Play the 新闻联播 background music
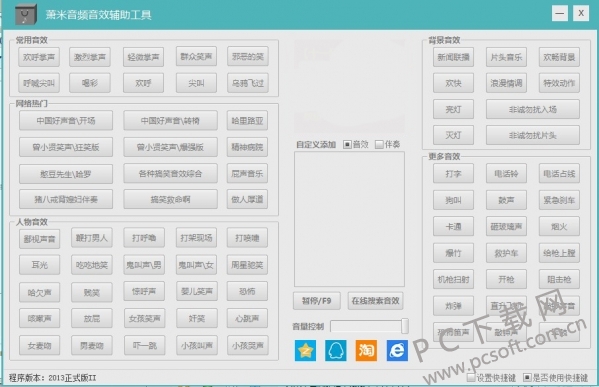This screenshot has width=599, height=387. (453, 57)
